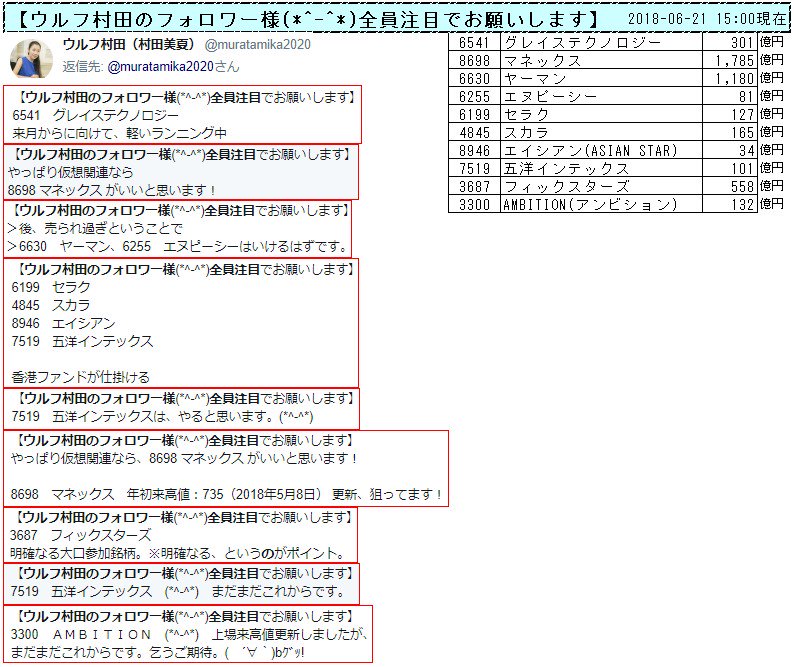This screenshot has width=794, height=667.
Task: Click tweet line 3687 フィックスターズ
Action: click(x=81, y=535)
